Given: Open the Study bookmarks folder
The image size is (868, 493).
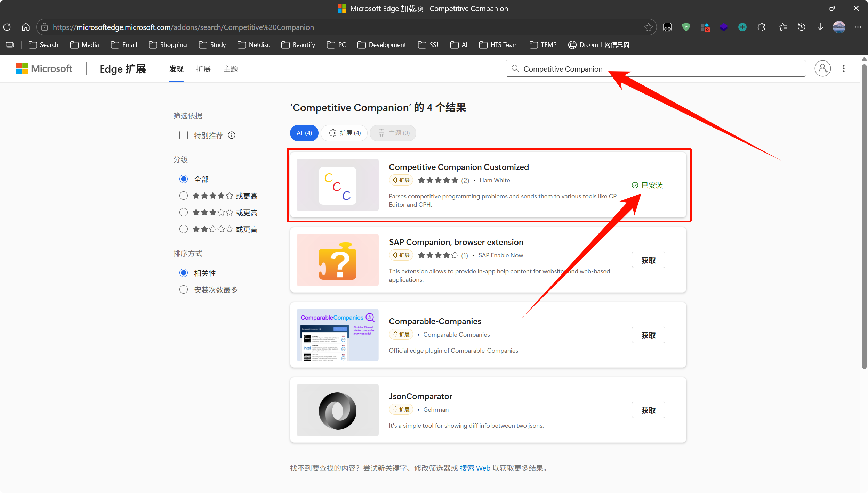Looking at the screenshot, I should click(x=212, y=45).
